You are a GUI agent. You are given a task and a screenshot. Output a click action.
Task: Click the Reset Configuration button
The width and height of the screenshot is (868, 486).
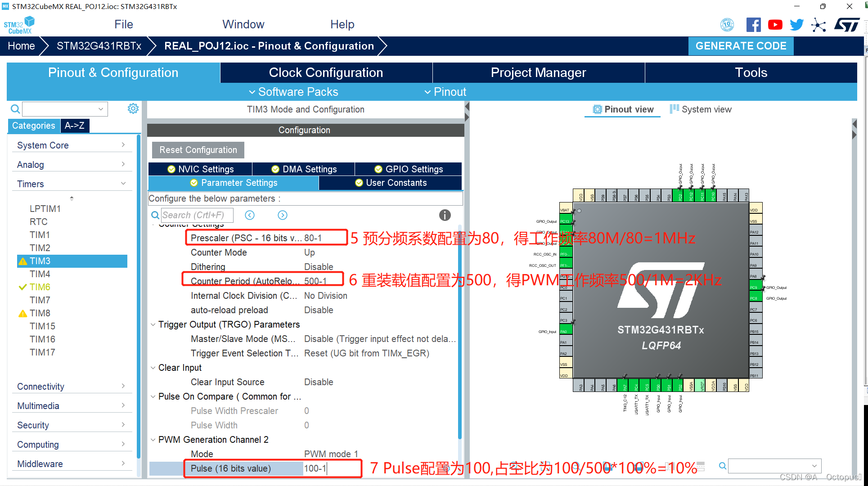pos(198,150)
